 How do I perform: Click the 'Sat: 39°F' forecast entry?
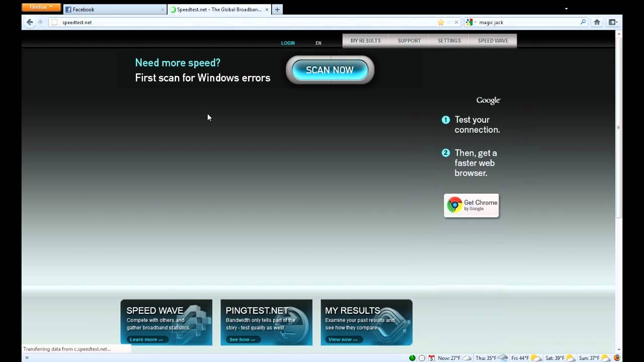click(x=555, y=358)
